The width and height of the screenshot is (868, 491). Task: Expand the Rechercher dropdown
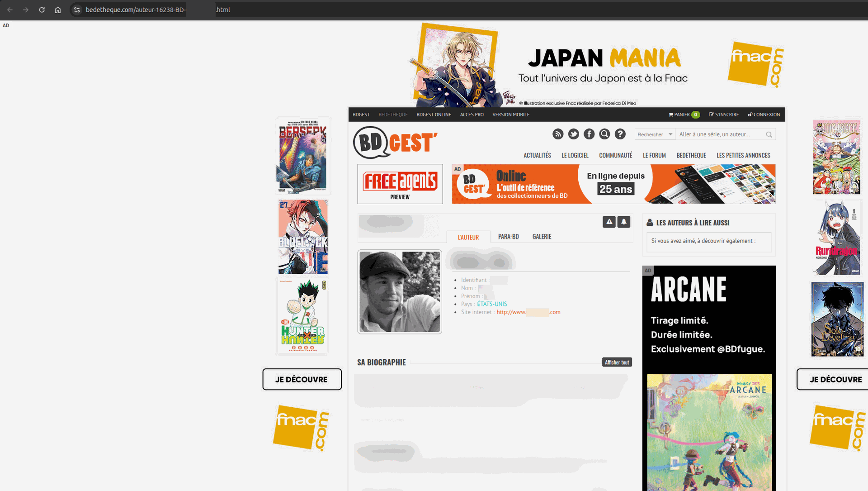(x=655, y=134)
